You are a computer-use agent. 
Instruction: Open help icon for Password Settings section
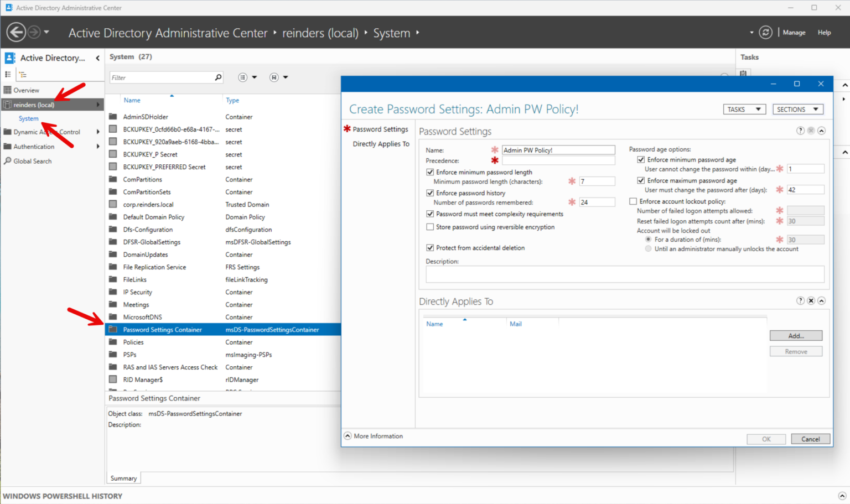(800, 131)
